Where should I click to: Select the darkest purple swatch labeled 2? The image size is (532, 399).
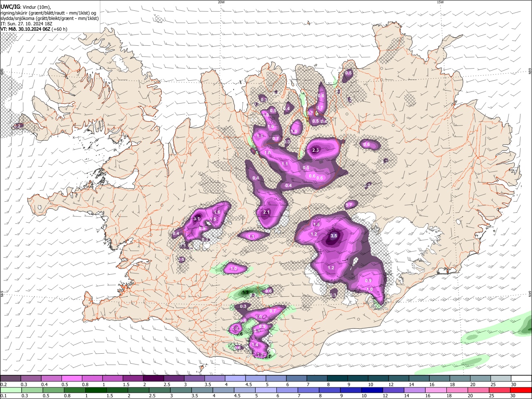(154, 379)
